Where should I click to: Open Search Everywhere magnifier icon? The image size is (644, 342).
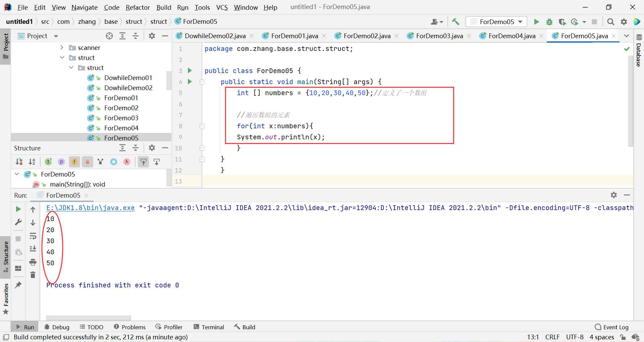[x=610, y=22]
